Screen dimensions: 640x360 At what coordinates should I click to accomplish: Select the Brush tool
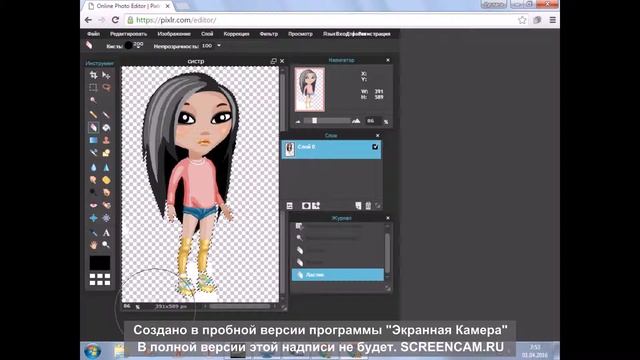click(x=106, y=115)
